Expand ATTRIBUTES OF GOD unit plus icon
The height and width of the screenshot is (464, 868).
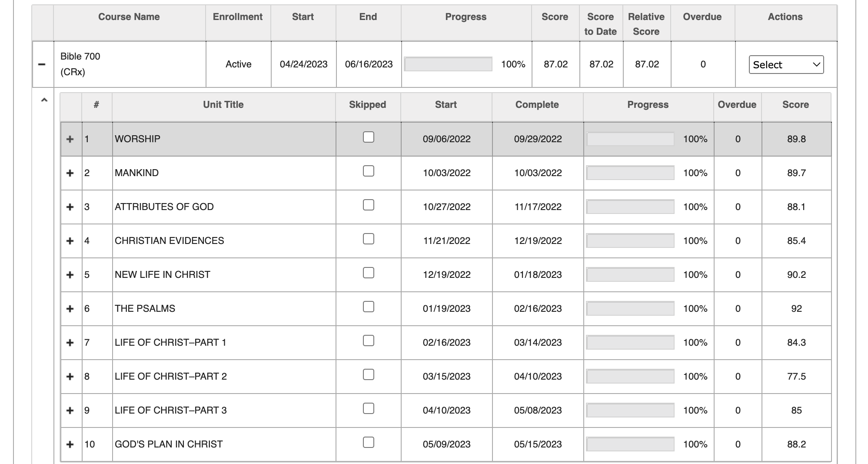[x=70, y=207]
